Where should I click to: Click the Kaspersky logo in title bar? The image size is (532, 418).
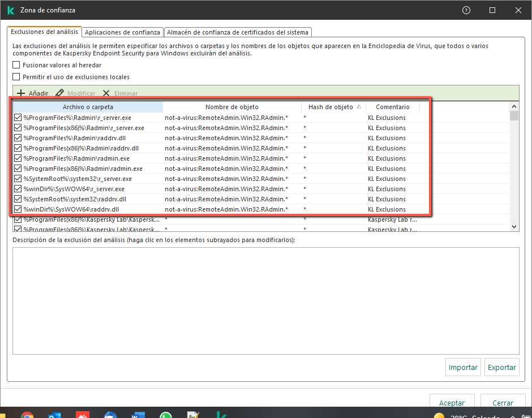(11, 10)
